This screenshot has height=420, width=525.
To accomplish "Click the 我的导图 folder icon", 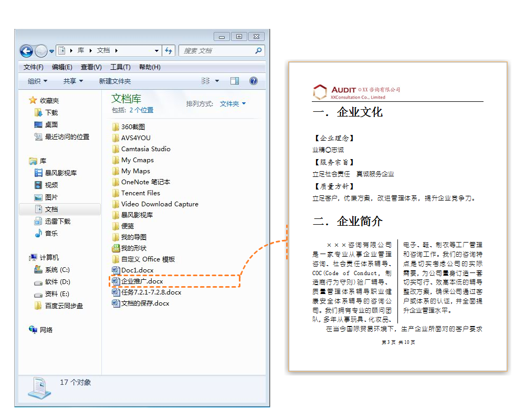I will coord(115,237).
